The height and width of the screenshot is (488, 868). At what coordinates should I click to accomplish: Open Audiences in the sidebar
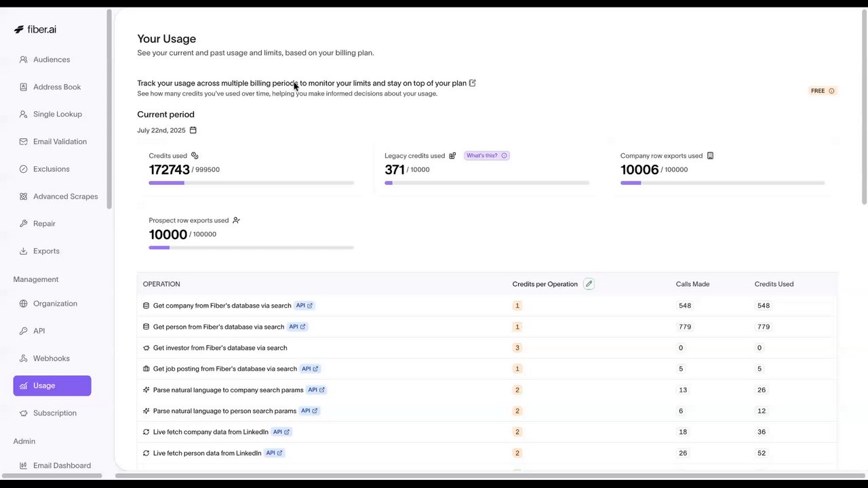(x=52, y=60)
